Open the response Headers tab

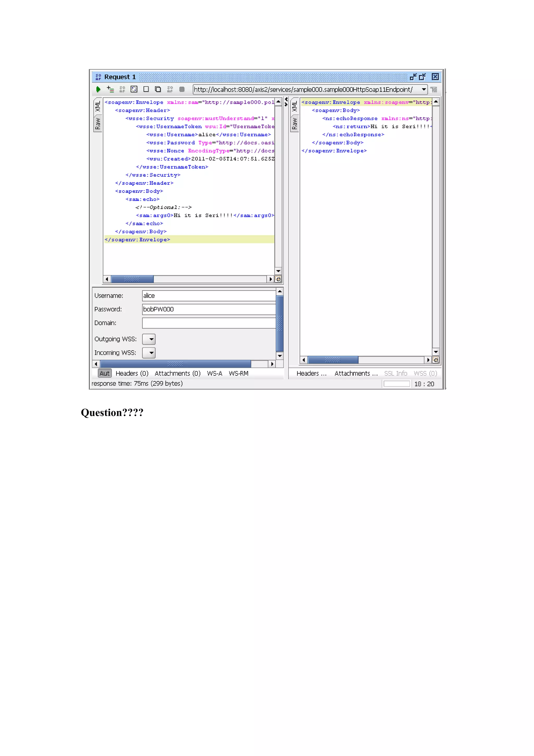[311, 373]
